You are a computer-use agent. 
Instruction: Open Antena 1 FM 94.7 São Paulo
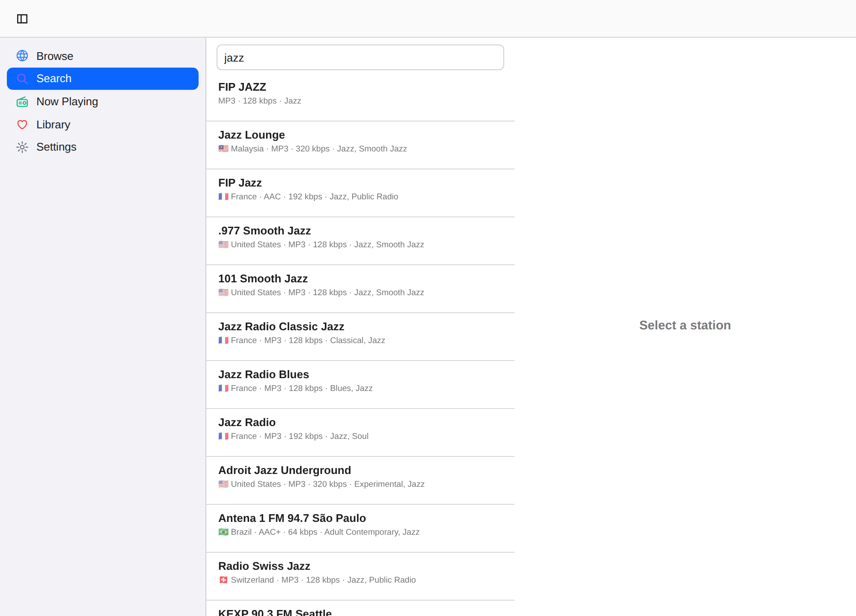click(x=360, y=528)
